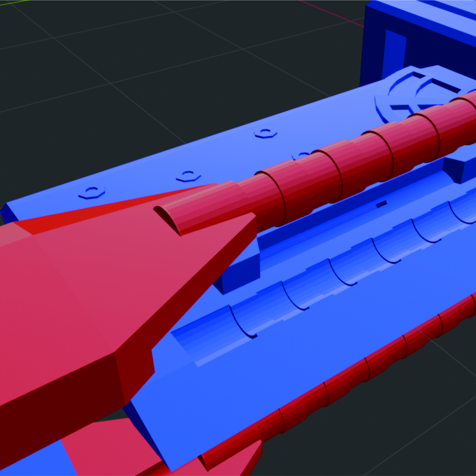Screen dimensions: 476x476
Task: Click the topmost hexagonal bolt on blue plate
Action: tap(265, 133)
